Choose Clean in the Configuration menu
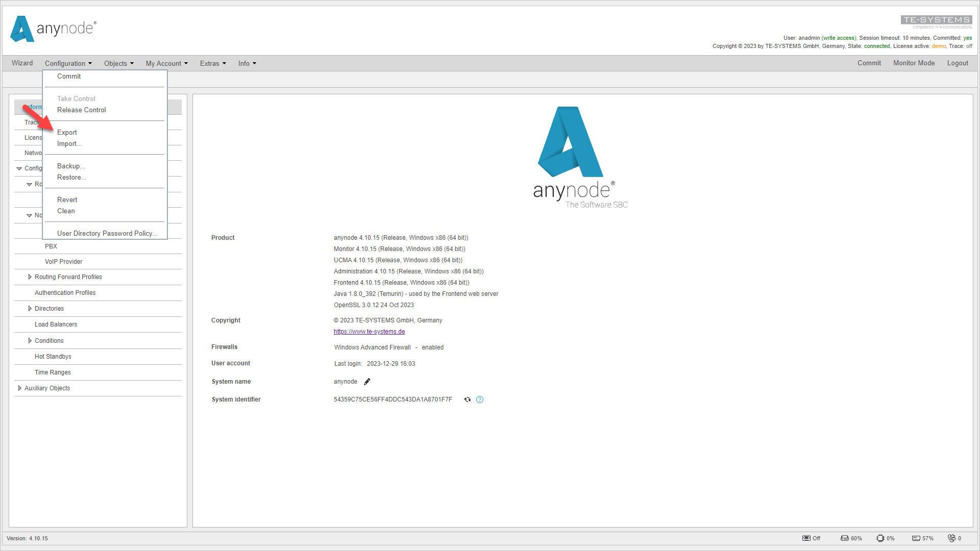980x551 pixels. coord(66,211)
